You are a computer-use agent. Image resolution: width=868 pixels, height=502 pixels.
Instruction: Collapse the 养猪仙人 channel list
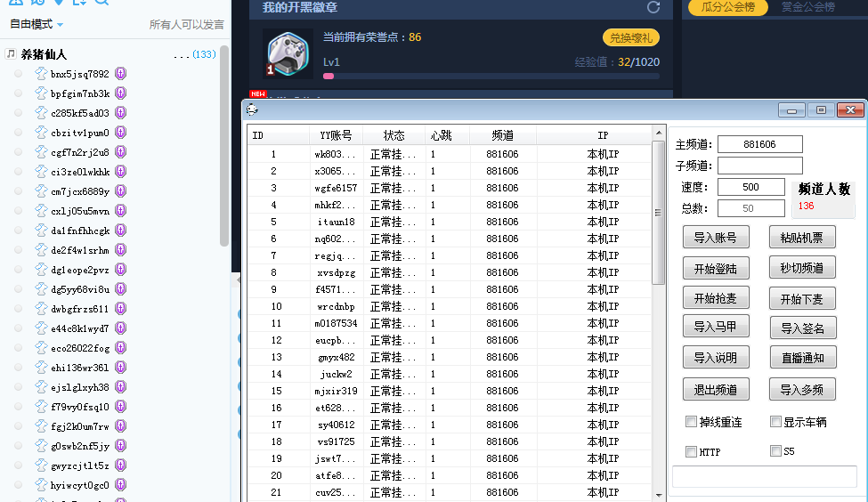pyautogui.click(x=44, y=54)
